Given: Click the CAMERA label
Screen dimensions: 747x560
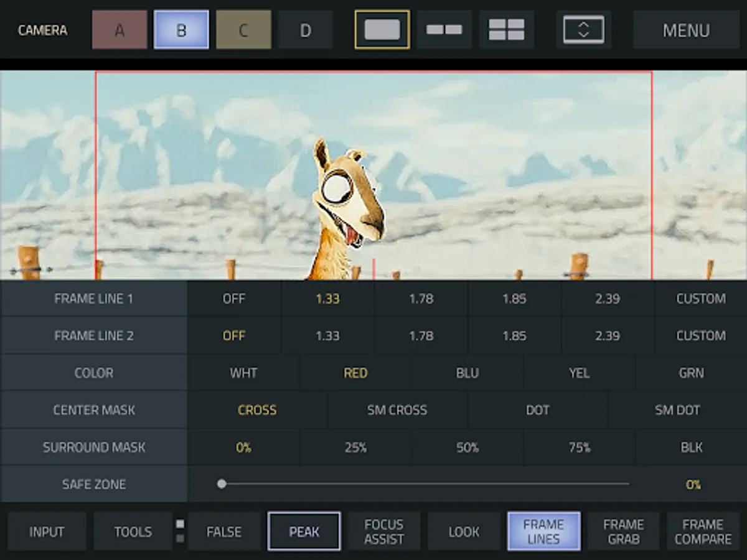Looking at the screenshot, I should point(42,30).
